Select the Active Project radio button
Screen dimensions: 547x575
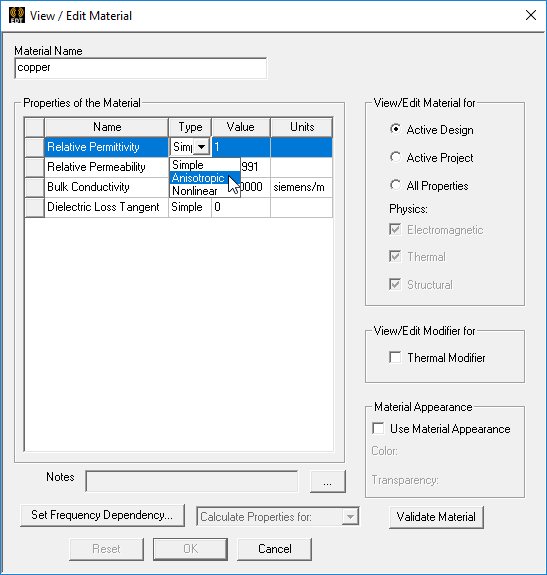(x=395, y=157)
